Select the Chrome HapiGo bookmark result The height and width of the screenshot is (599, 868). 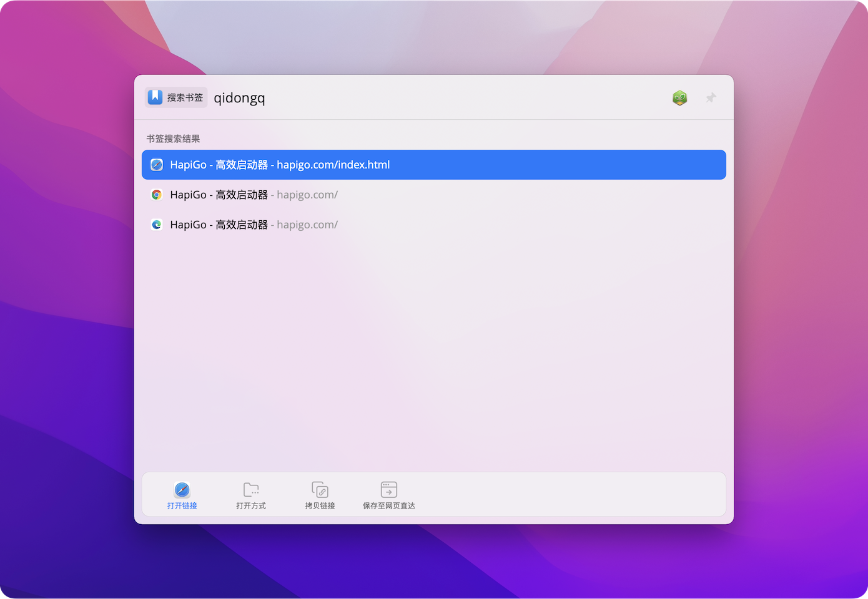pos(434,195)
